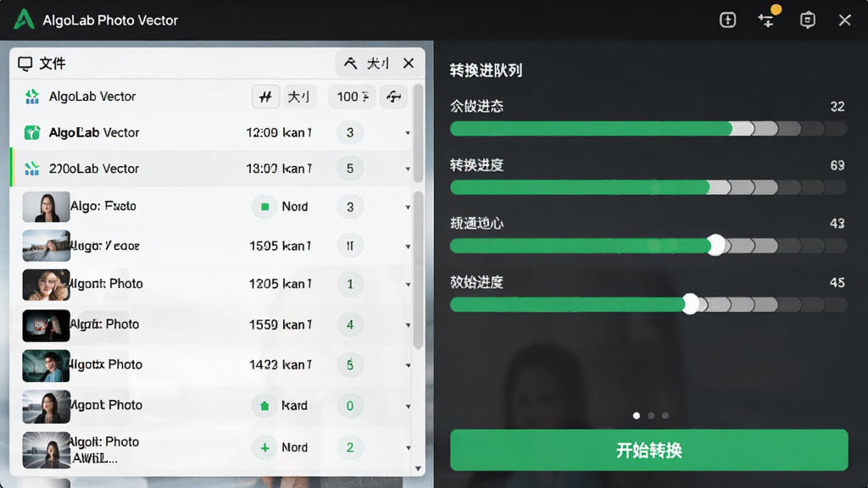Expand dropdown of the Kard row
The image size is (868, 488).
[408, 406]
